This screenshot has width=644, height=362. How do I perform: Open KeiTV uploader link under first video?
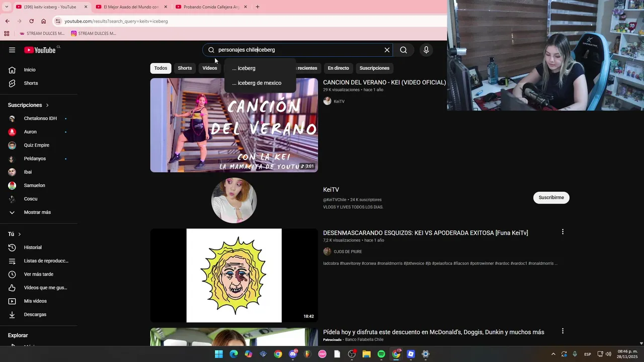click(339, 102)
